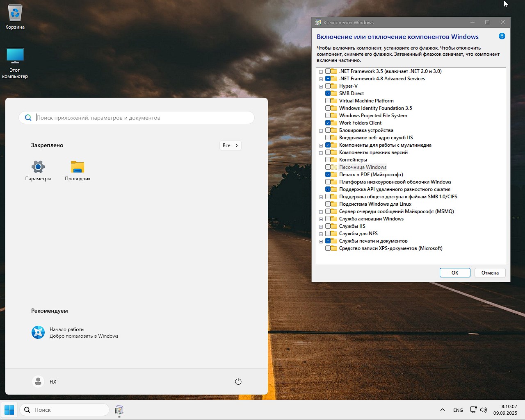Select Поддержка API удаленного разностного сжатия
The width and height of the screenshot is (525, 420).
pos(395,189)
